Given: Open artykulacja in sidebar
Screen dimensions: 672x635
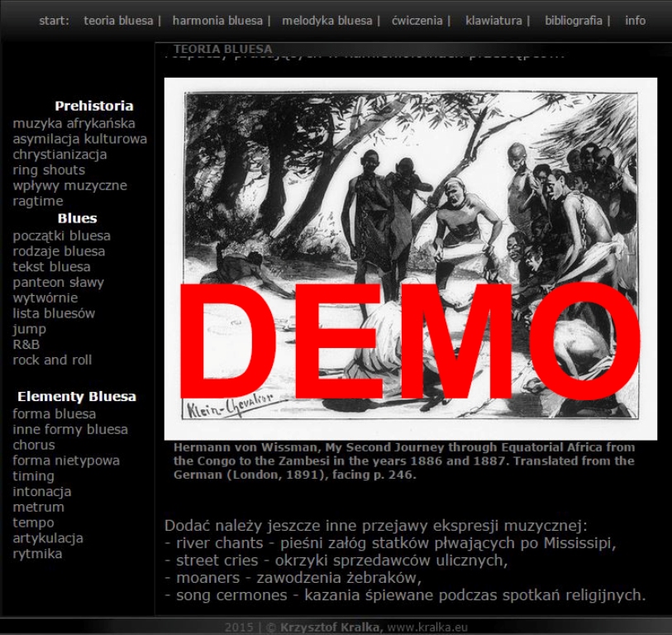Looking at the screenshot, I should [x=48, y=538].
